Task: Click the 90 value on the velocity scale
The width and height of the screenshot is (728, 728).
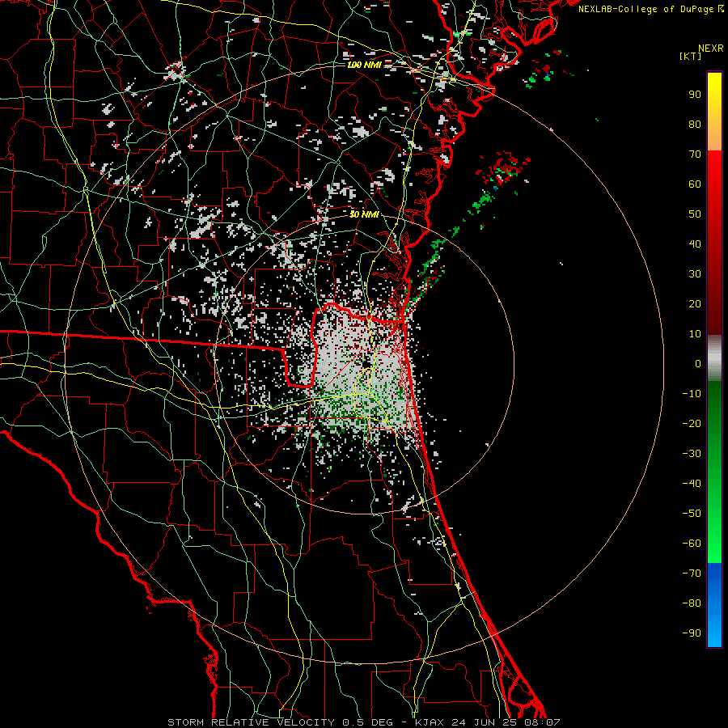Action: click(695, 95)
